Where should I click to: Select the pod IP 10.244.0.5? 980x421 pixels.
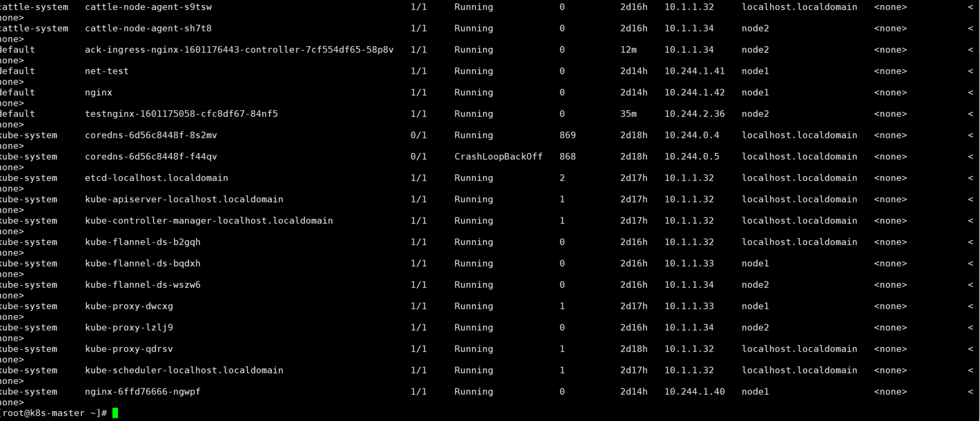[x=692, y=157]
